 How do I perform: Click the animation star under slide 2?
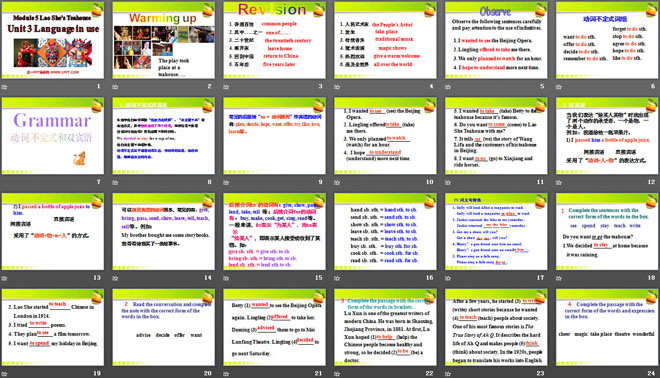tap(115, 87)
